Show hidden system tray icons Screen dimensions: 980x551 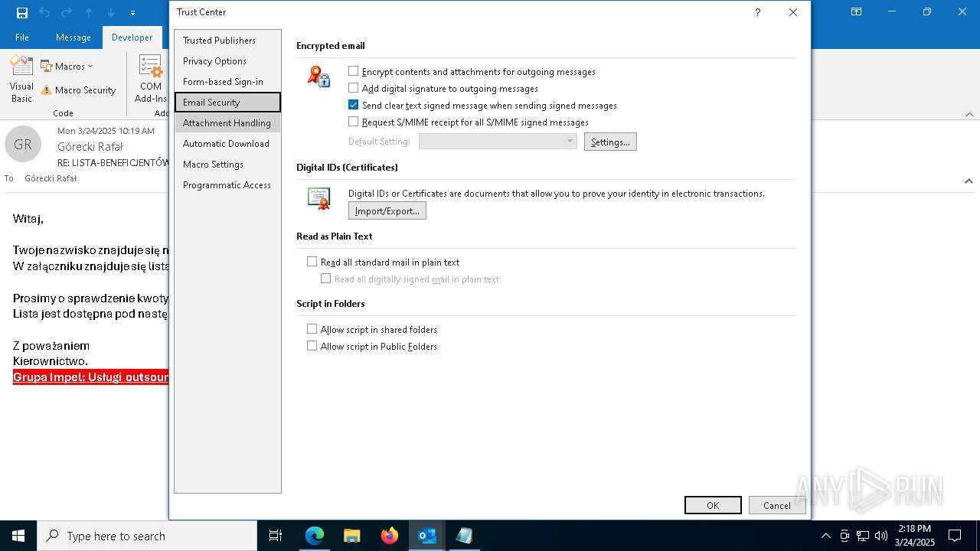pyautogui.click(x=825, y=536)
